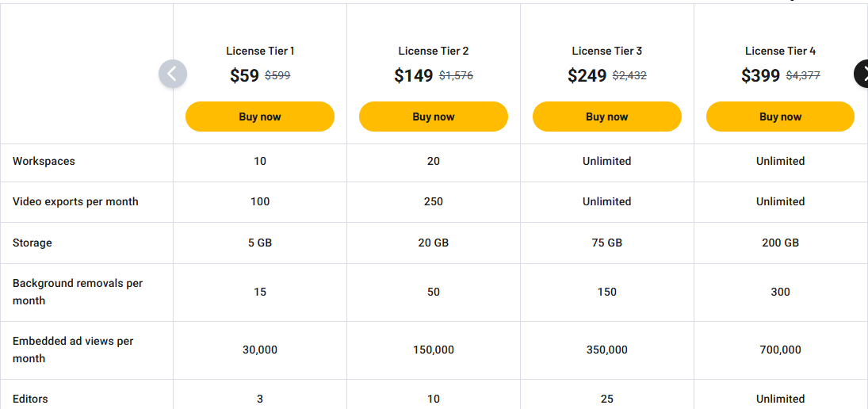Click the Embedded ad views label
Image resolution: width=868 pixels, height=409 pixels.
(x=73, y=350)
